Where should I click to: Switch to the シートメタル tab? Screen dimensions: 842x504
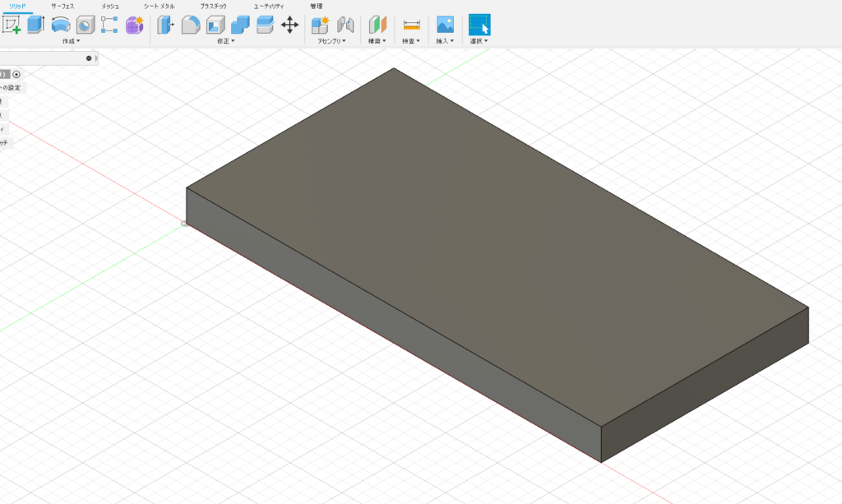[159, 7]
